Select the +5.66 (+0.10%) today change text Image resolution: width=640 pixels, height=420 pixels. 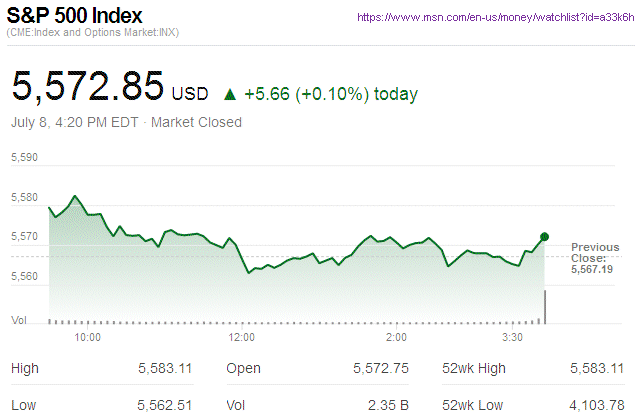point(331,95)
